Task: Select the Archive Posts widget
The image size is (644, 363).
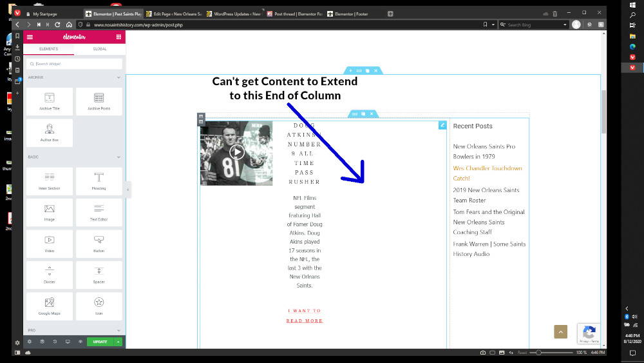Action: click(99, 101)
